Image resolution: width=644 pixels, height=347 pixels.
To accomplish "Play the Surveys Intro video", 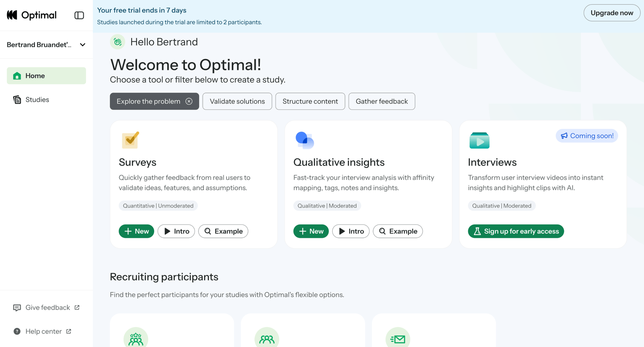I will point(176,231).
